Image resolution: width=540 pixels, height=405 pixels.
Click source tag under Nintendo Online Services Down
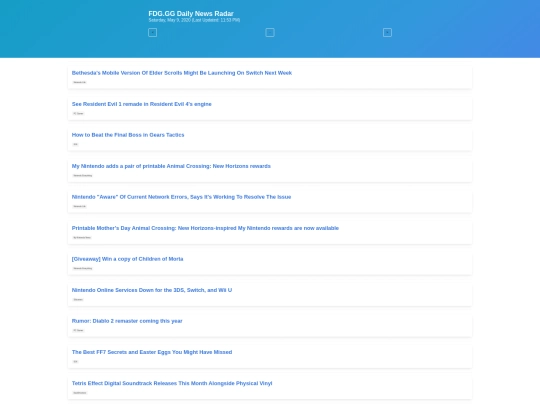pos(78,299)
